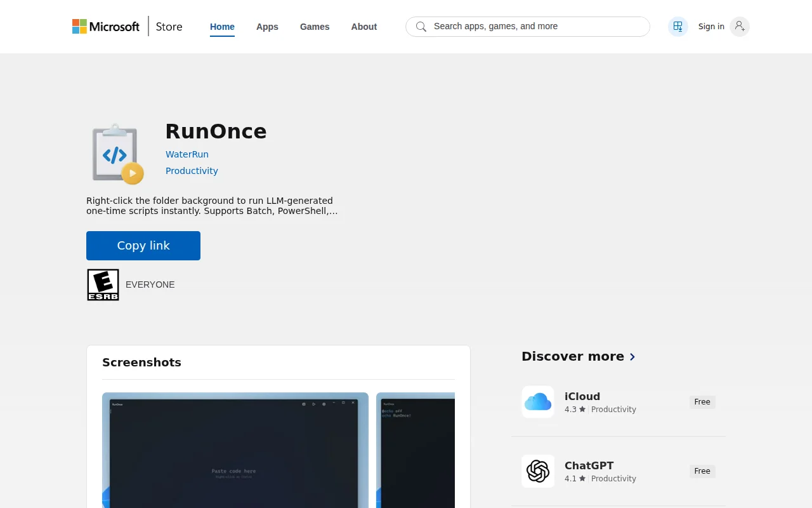Select the Home tab
Image resolution: width=812 pixels, height=508 pixels.
coord(222,27)
